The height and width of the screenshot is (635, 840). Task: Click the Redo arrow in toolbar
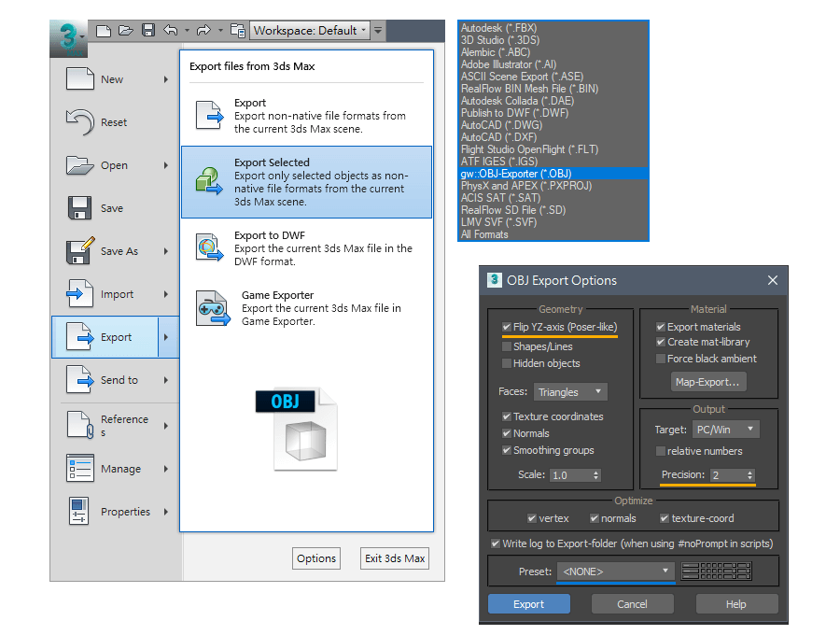click(x=203, y=31)
